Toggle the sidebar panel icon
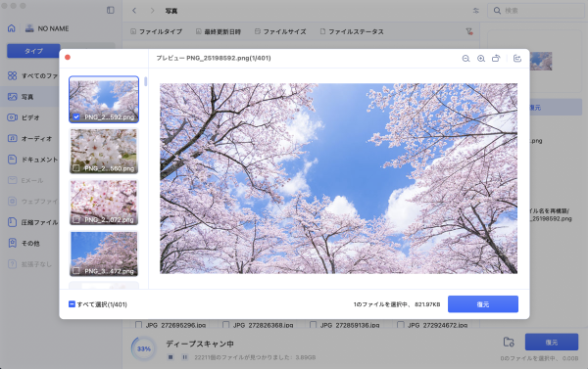588x369 pixels. tap(110, 10)
